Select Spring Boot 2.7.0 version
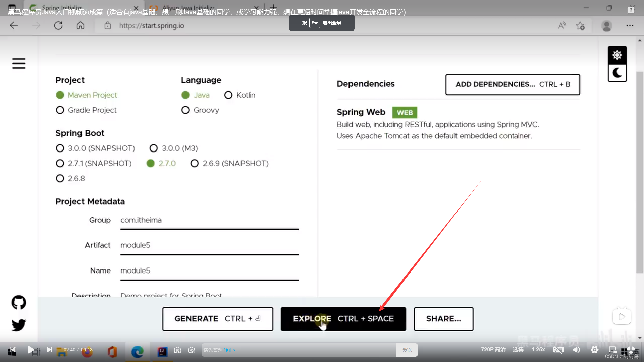Viewport: 644px width, 362px height. [x=151, y=163]
